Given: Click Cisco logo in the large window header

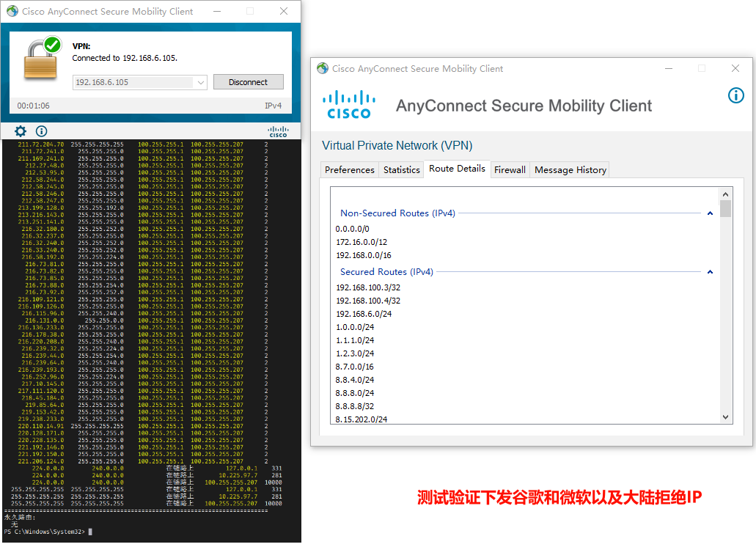Looking at the screenshot, I should tap(349, 105).
